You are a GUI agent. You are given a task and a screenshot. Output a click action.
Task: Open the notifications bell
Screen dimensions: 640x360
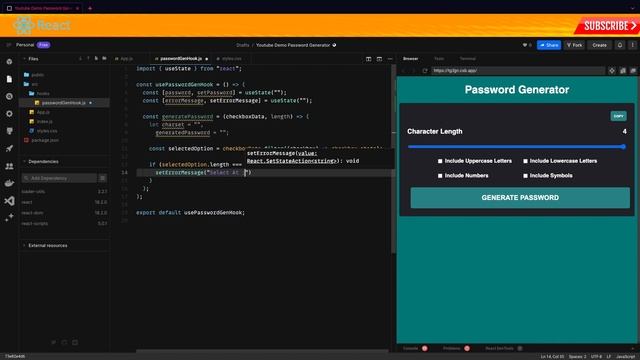click(x=620, y=45)
